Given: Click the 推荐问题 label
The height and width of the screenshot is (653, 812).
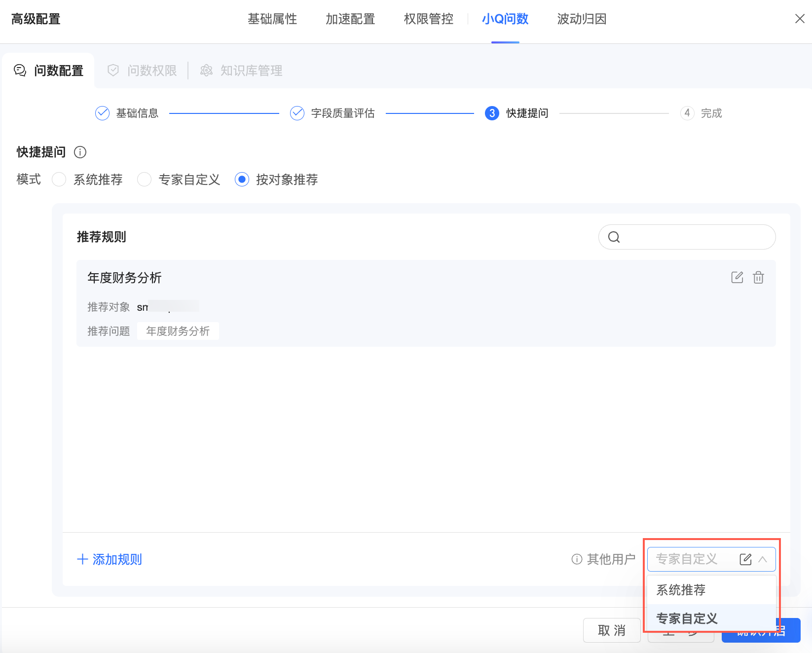Looking at the screenshot, I should pos(109,331).
